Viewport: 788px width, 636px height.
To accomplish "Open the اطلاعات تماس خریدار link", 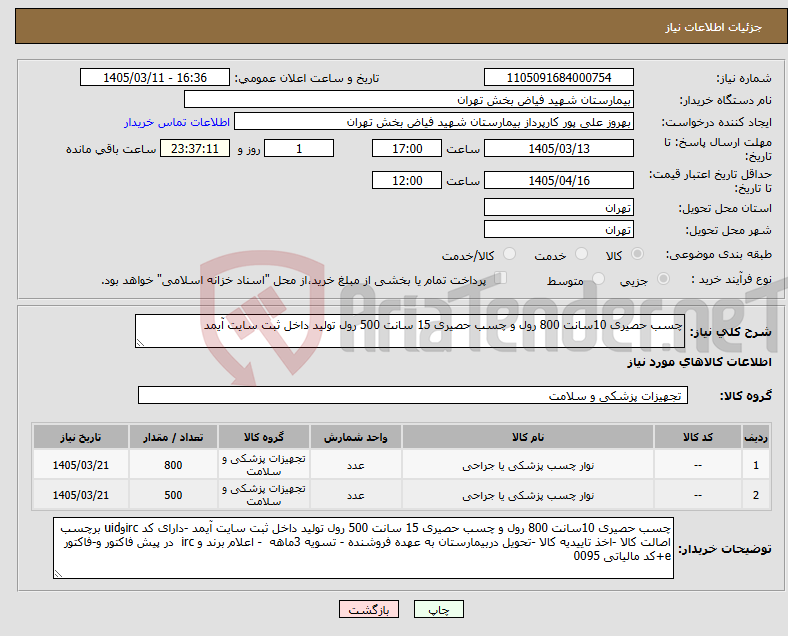I will click(x=177, y=123).
